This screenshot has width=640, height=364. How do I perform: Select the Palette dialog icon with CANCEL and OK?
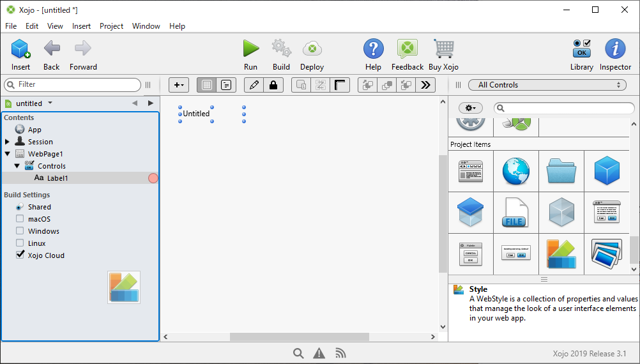tap(471, 254)
